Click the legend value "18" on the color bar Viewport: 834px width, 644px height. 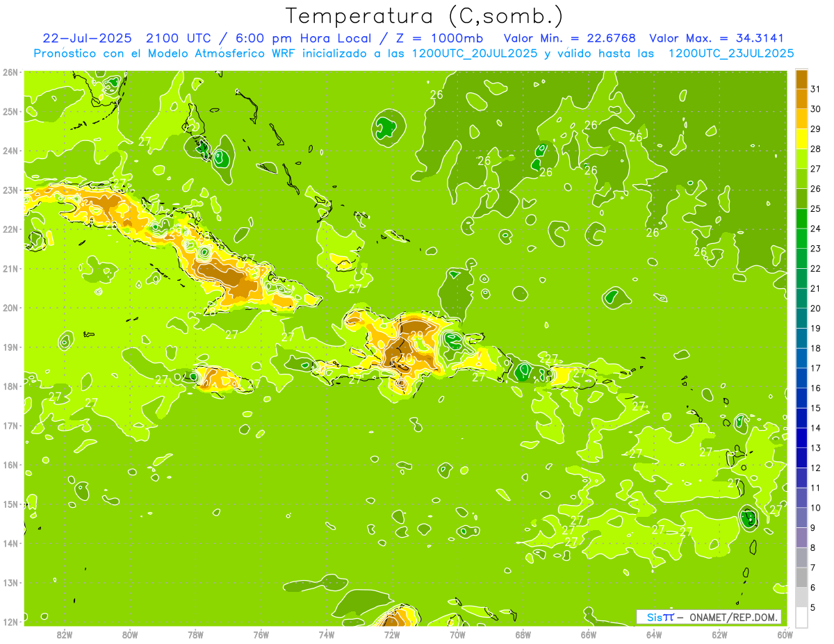815,349
